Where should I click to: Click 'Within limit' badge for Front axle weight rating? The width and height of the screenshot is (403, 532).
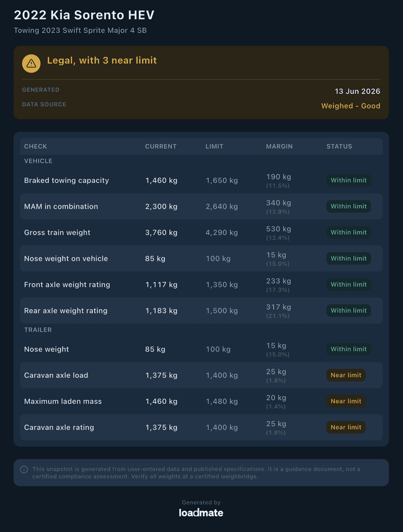coord(349,285)
